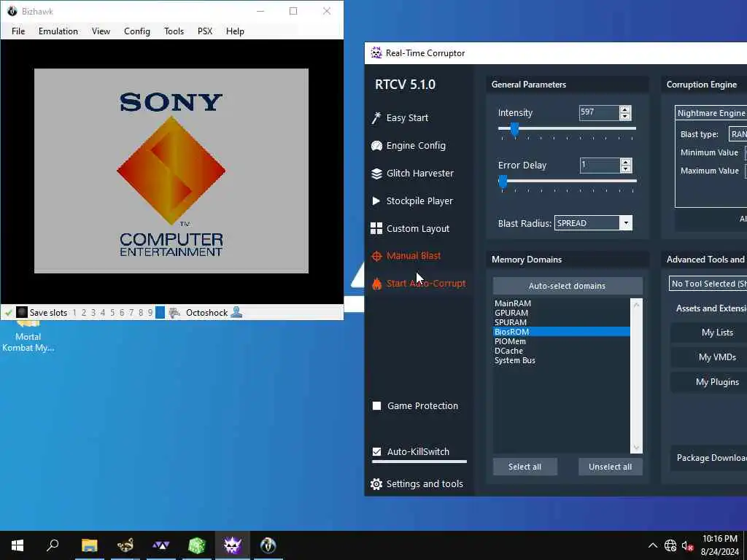Open Glitch Harvester panel
747x560 pixels.
coord(412,174)
